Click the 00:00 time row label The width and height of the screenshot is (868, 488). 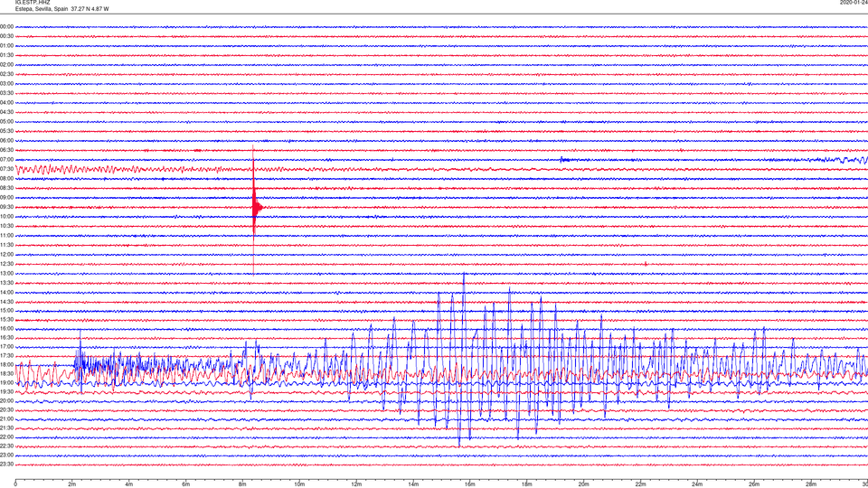(x=6, y=27)
